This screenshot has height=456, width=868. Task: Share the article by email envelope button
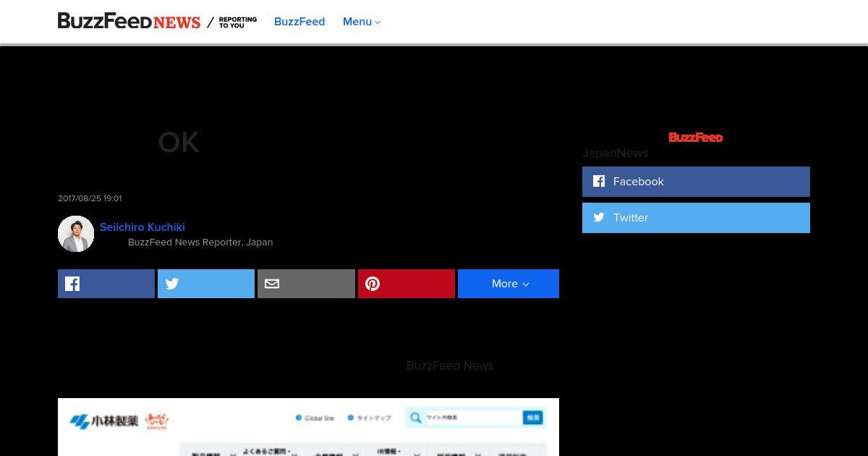click(x=306, y=284)
